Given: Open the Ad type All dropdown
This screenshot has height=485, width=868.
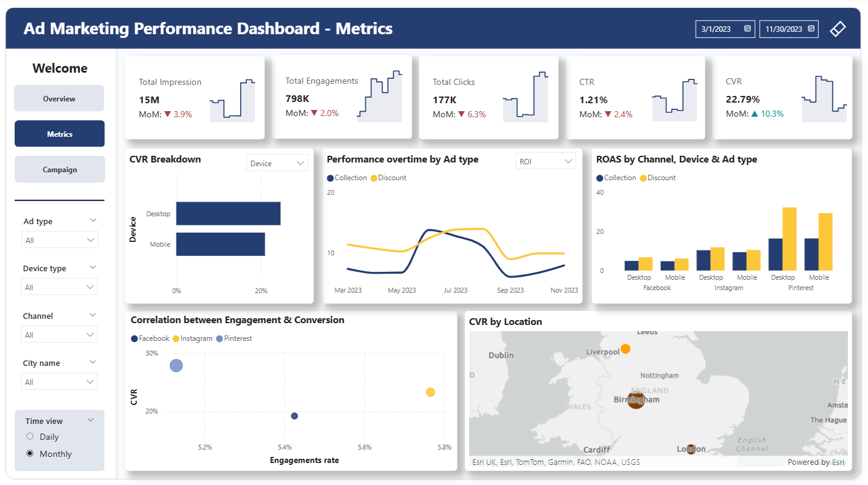Looking at the screenshot, I should 60,240.
